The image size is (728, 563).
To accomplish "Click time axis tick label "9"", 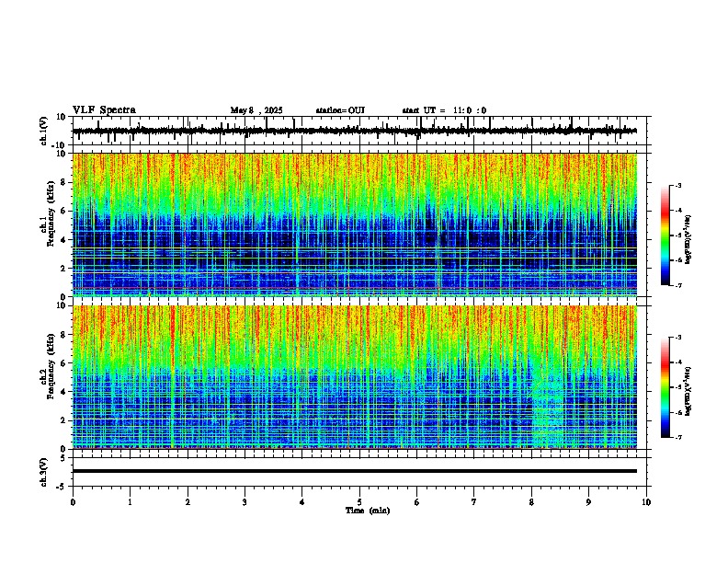I will (x=588, y=502).
